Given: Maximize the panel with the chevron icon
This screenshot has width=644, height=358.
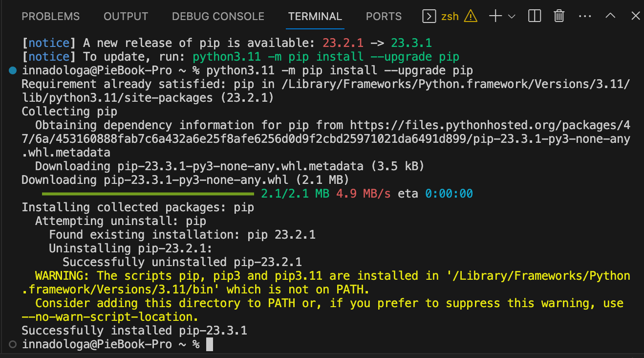Looking at the screenshot, I should pos(610,16).
